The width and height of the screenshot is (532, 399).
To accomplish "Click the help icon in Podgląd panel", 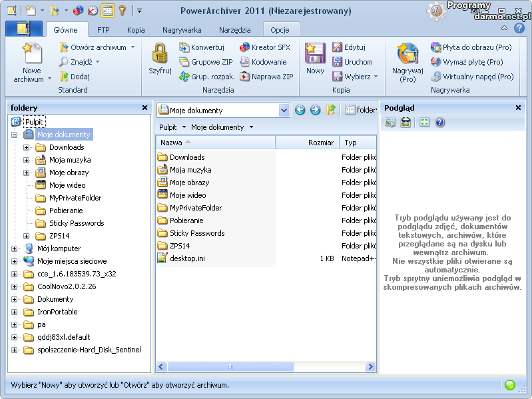I will [439, 123].
